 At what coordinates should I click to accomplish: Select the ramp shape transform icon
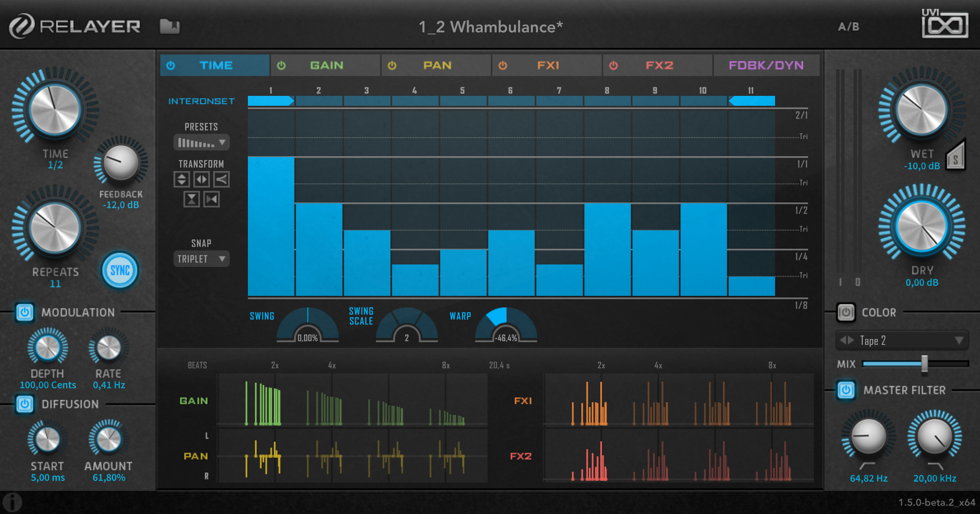coord(221,179)
